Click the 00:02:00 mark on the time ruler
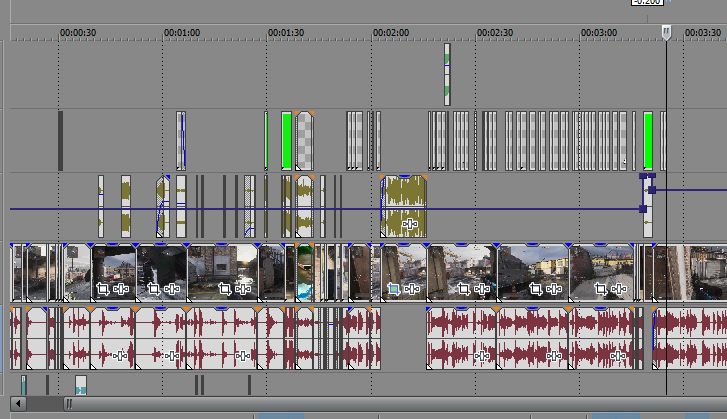Image resolution: width=727 pixels, height=419 pixels. (x=391, y=33)
